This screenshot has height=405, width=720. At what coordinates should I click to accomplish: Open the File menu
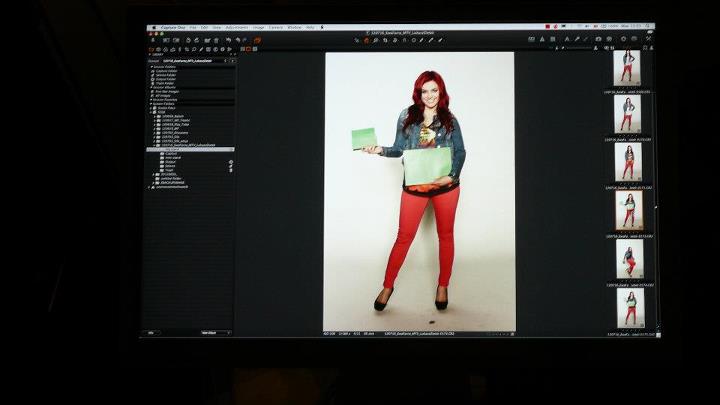[x=193, y=28]
